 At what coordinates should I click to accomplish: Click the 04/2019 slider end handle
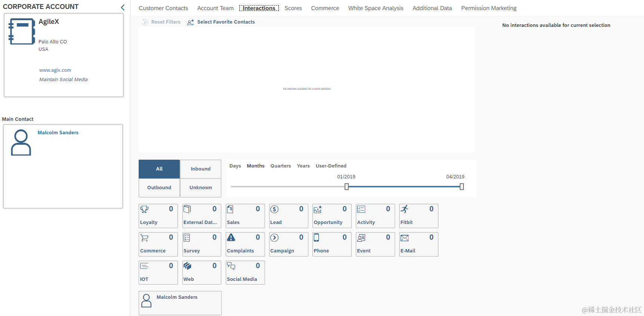point(462,187)
